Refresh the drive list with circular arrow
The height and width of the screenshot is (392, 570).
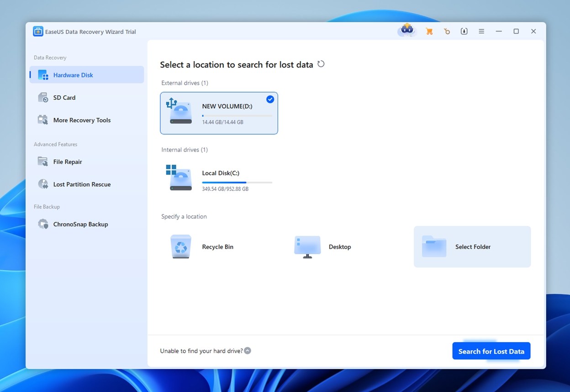point(321,64)
